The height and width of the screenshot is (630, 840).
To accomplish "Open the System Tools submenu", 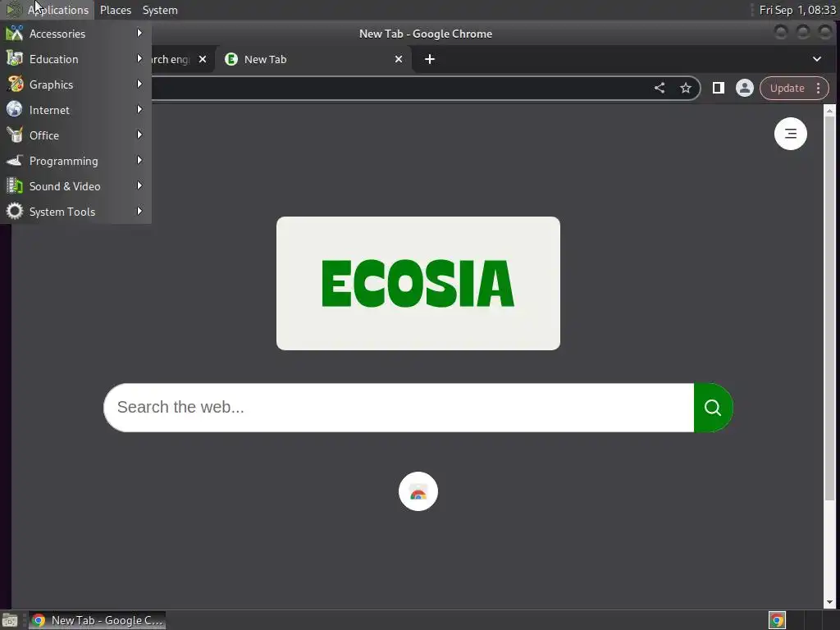I will pos(75,212).
